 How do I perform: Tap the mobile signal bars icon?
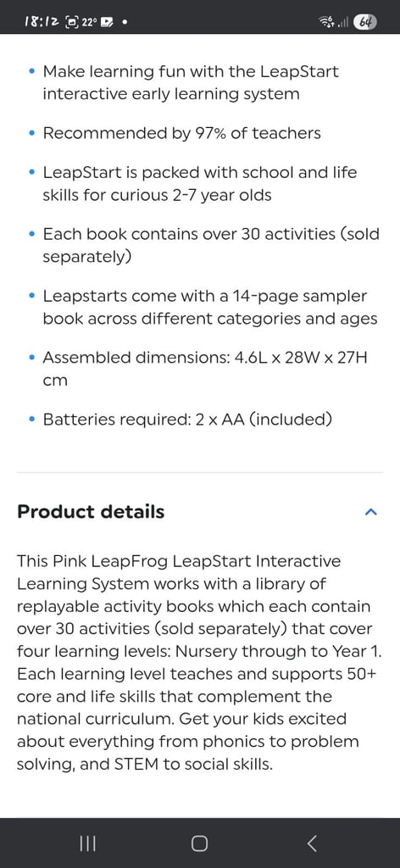[x=344, y=23]
